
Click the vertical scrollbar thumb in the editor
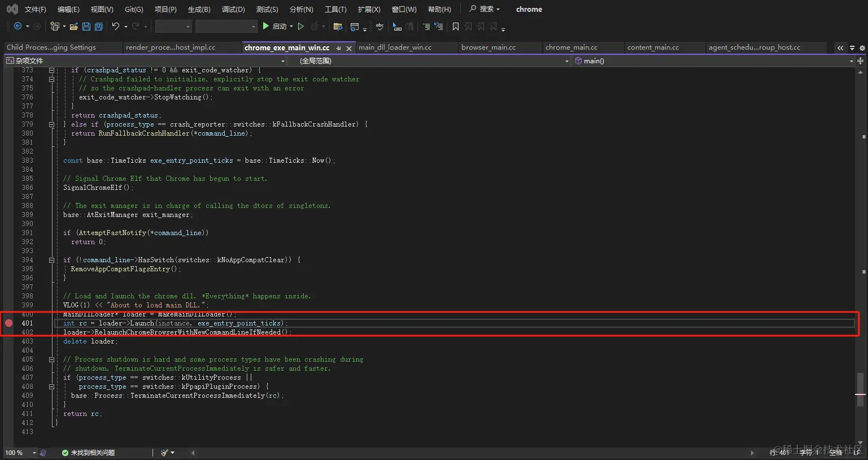[860, 389]
